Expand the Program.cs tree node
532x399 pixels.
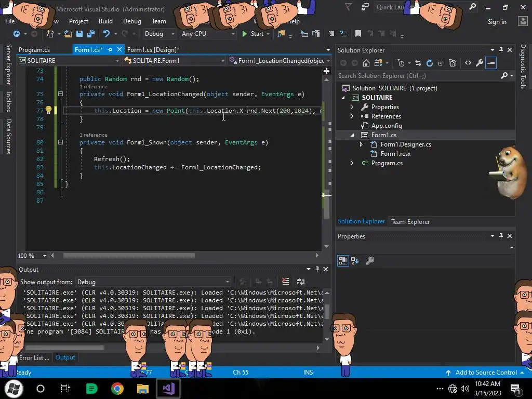(352, 163)
